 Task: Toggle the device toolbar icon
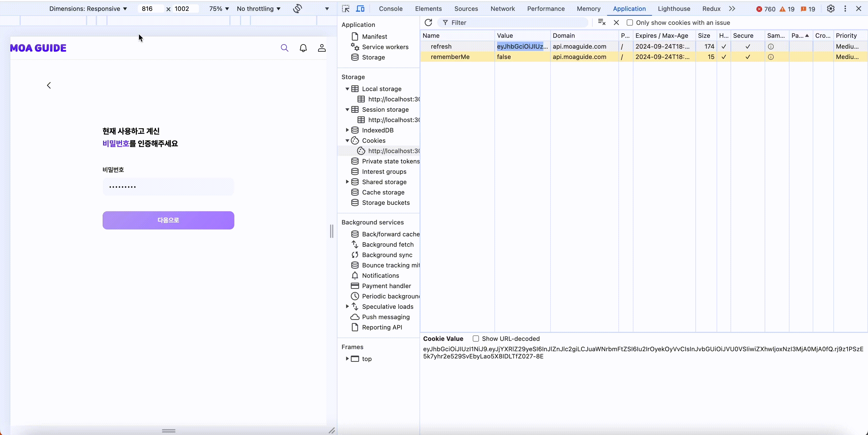[x=360, y=9]
